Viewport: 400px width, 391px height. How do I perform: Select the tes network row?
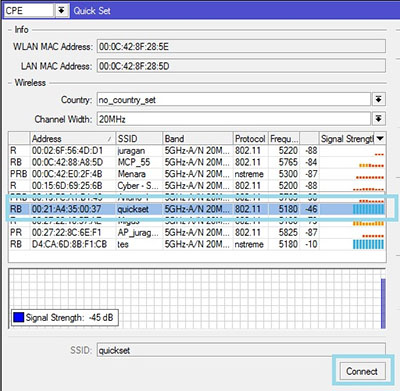[x=197, y=244]
